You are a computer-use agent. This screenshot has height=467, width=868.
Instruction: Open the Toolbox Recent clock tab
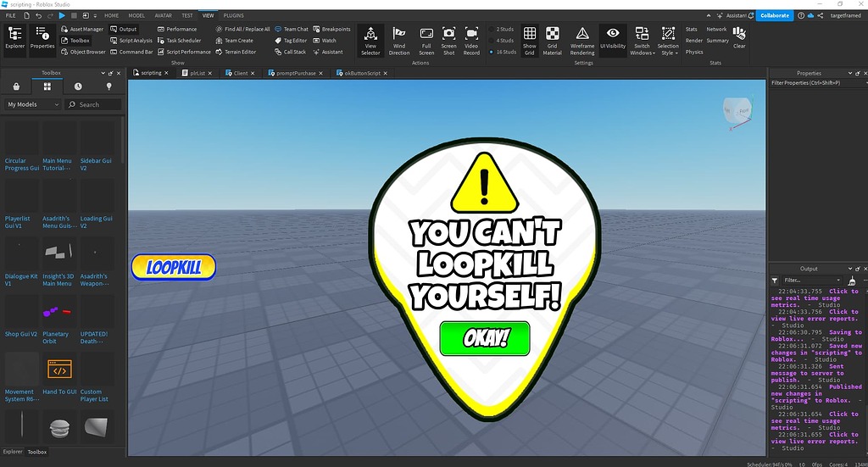[78, 86]
